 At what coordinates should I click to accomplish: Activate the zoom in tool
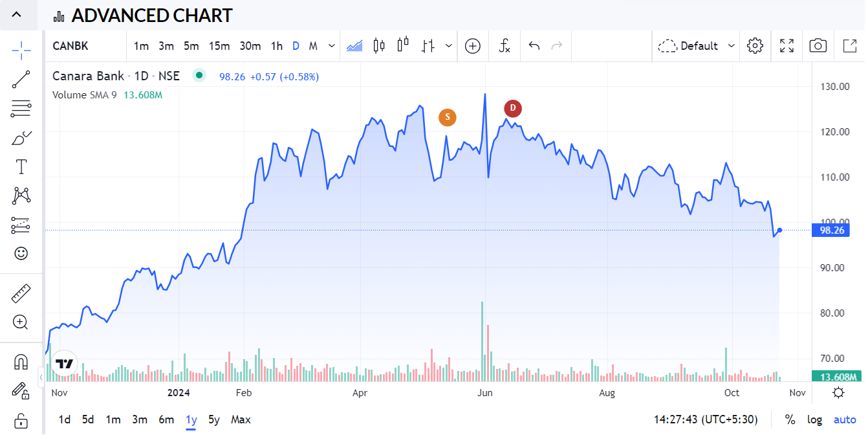click(x=21, y=322)
